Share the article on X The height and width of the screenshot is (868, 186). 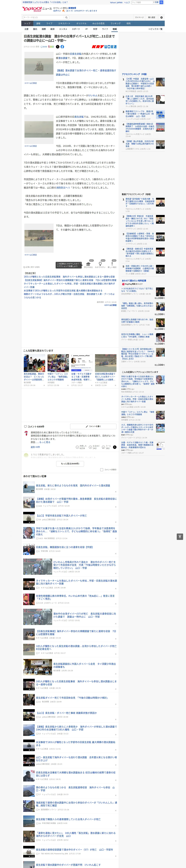click(57, 47)
